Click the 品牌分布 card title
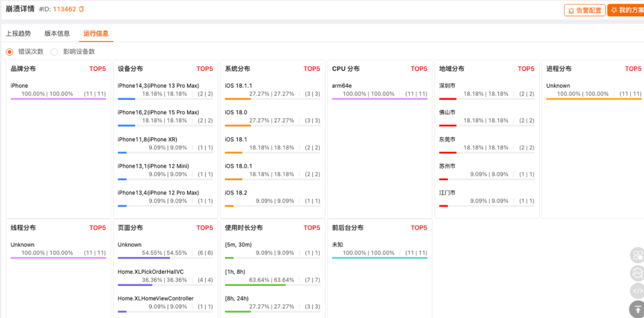 [23, 69]
